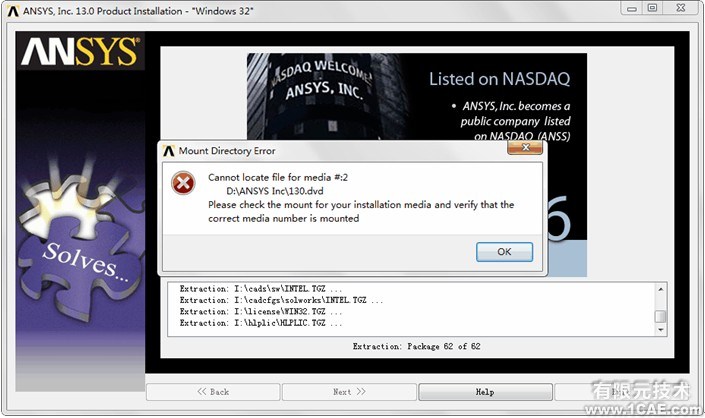Select log line 'I:\cadcfgs\solworks\INTEL.TGZ'
This screenshot has height=418, width=705.
coord(281,300)
